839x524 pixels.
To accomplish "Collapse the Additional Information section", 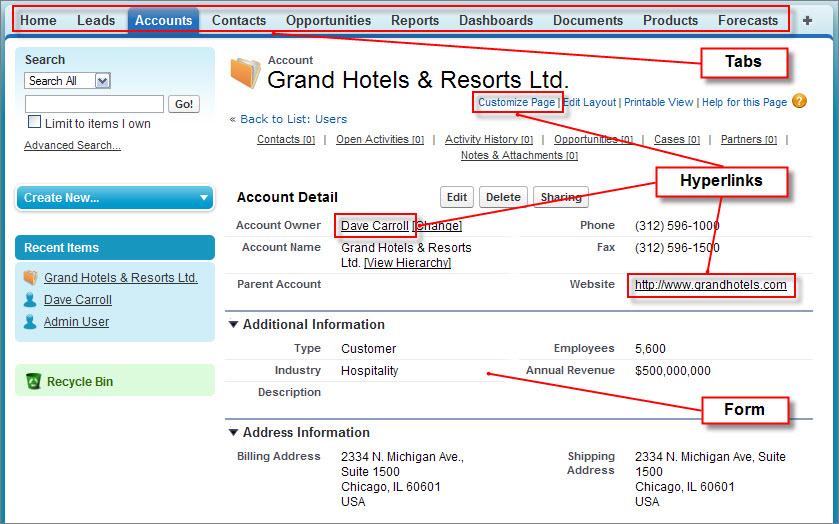I will point(233,324).
